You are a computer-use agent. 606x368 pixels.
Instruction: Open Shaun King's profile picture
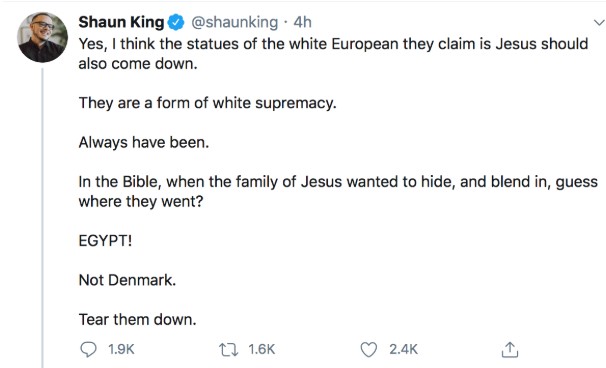pyautogui.click(x=43, y=37)
